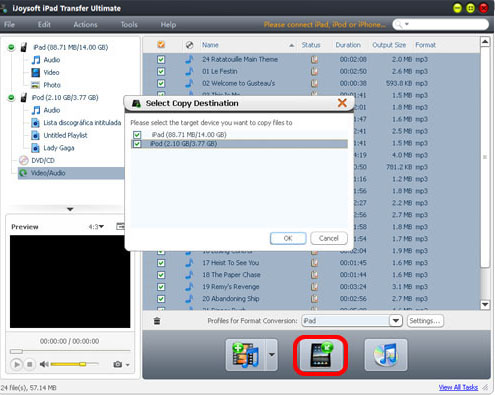Open the 4:3 aspect ratio dropdown
Image resolution: width=495 pixels, height=395 pixels.
96,227
